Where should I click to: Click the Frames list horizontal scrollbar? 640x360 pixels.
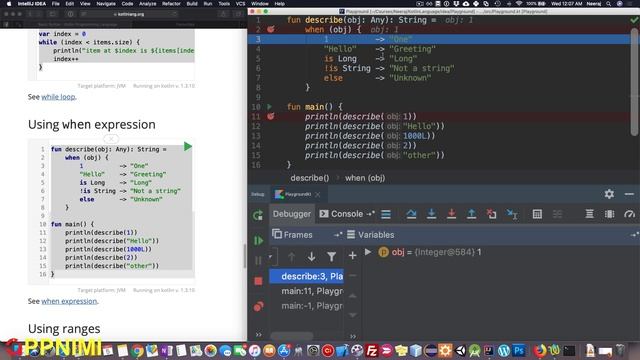coord(292,336)
